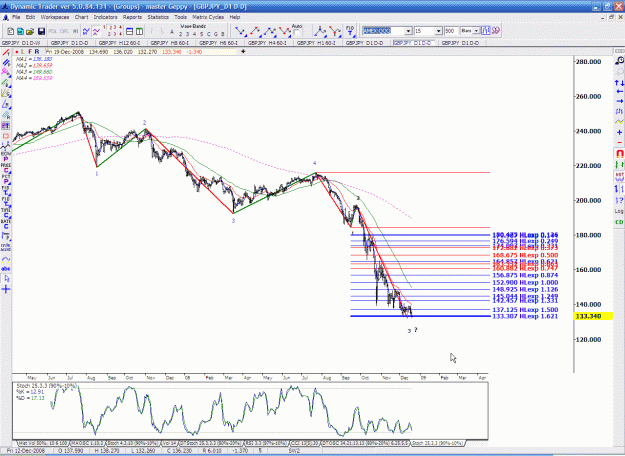Select the three-point up zigzag projection tool

(x=270, y=31)
